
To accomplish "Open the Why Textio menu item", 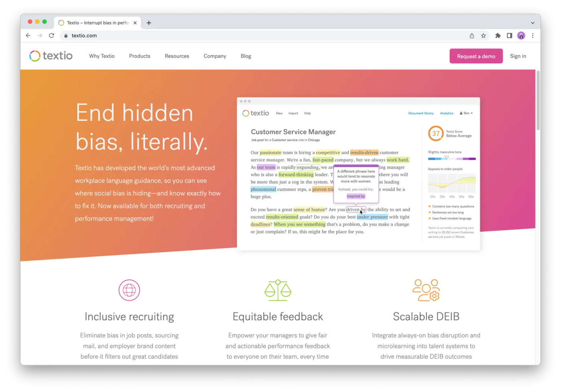I will 102,56.
